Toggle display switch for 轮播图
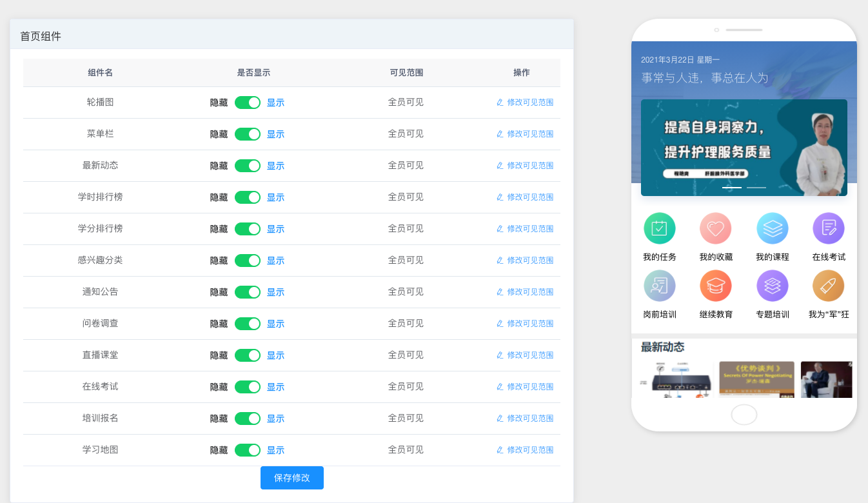 (248, 103)
